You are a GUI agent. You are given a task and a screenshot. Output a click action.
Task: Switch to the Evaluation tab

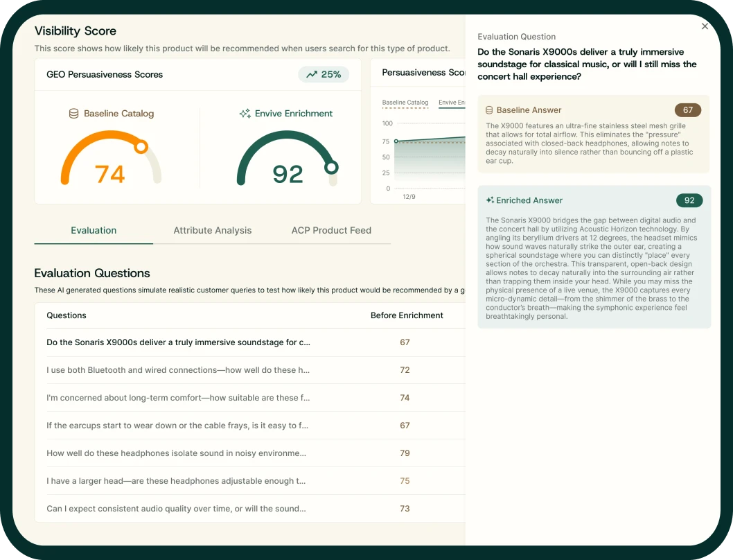[94, 230]
